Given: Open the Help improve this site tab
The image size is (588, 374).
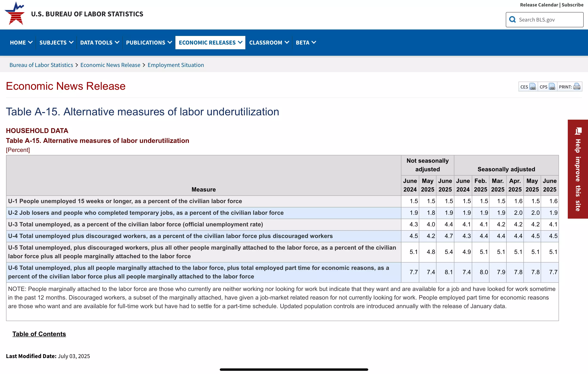Looking at the screenshot, I should [x=578, y=169].
